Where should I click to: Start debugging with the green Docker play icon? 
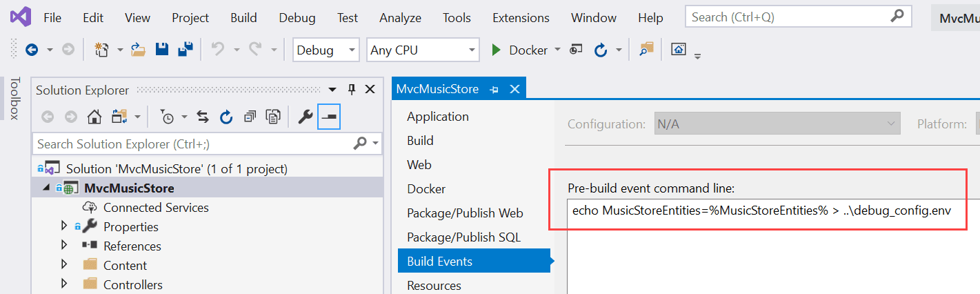coord(495,50)
